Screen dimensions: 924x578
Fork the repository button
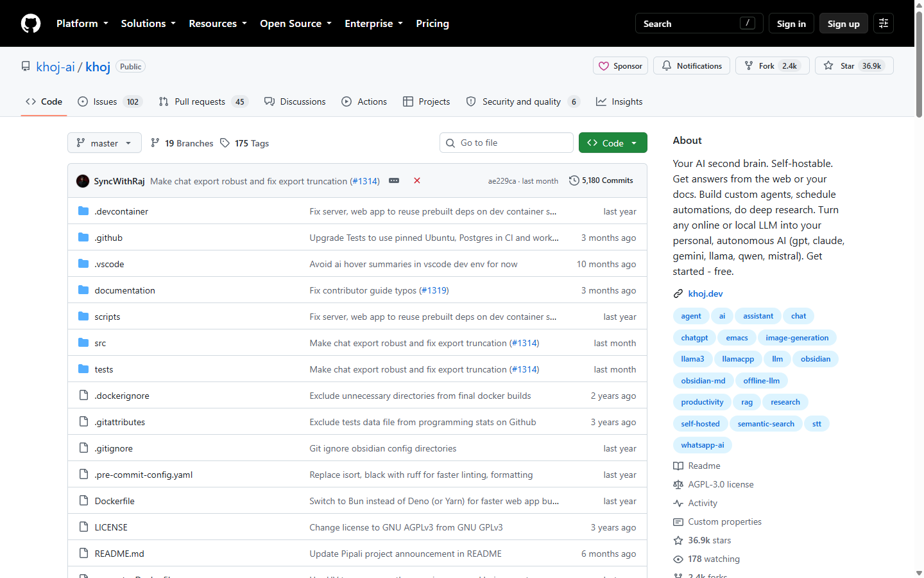click(x=773, y=66)
